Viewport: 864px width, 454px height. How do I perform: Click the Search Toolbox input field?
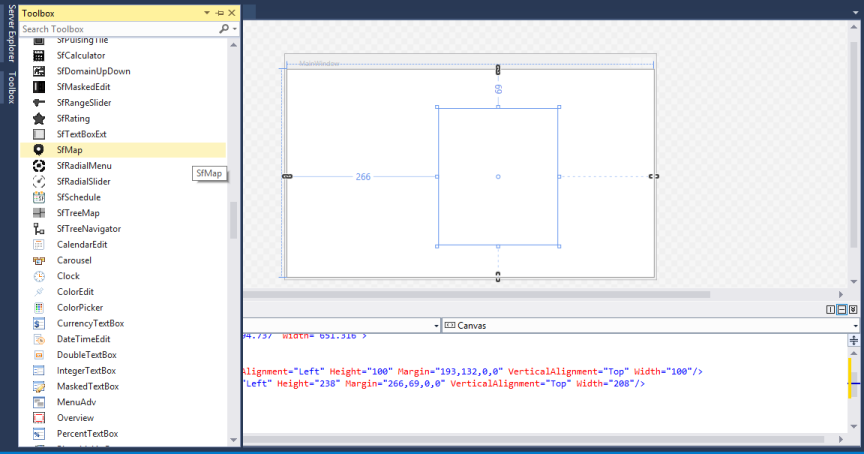119,29
